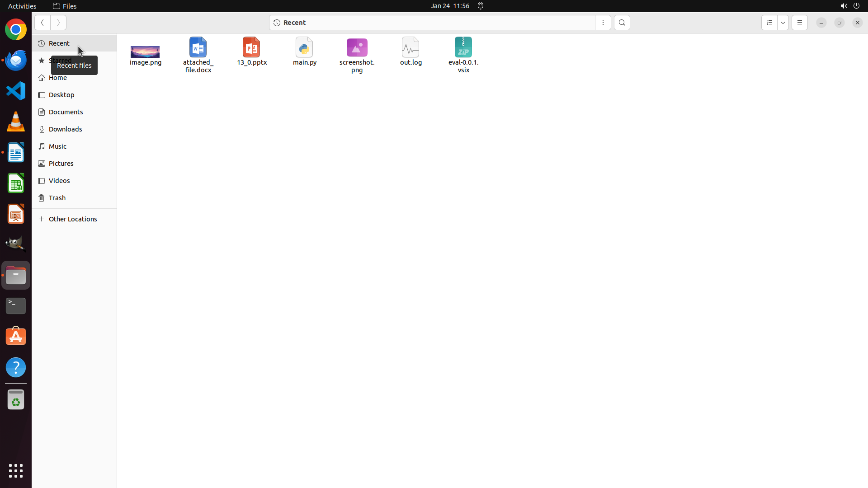
Task: Select 13_0.pptx presentation file
Action: 252,51
